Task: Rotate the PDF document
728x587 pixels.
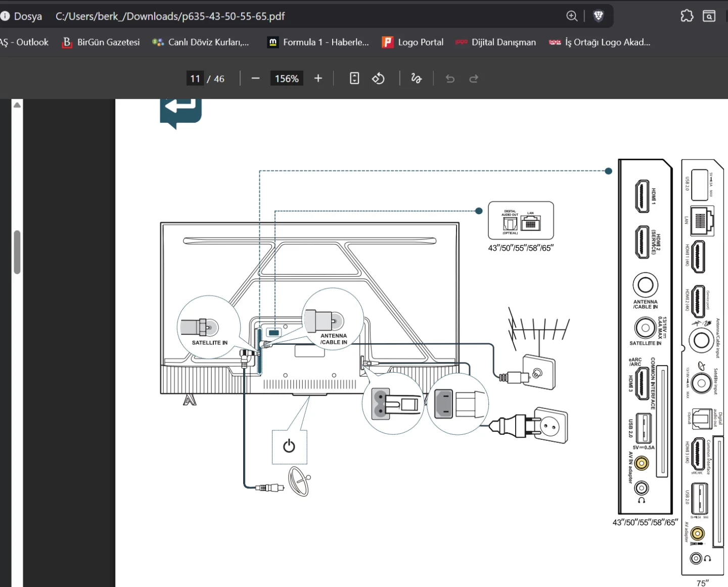Action: (378, 78)
